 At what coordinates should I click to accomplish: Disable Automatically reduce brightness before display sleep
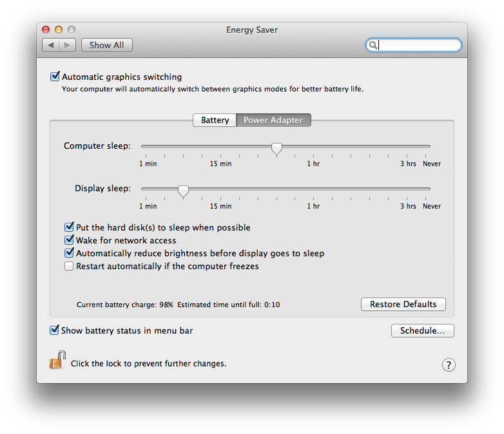(69, 253)
